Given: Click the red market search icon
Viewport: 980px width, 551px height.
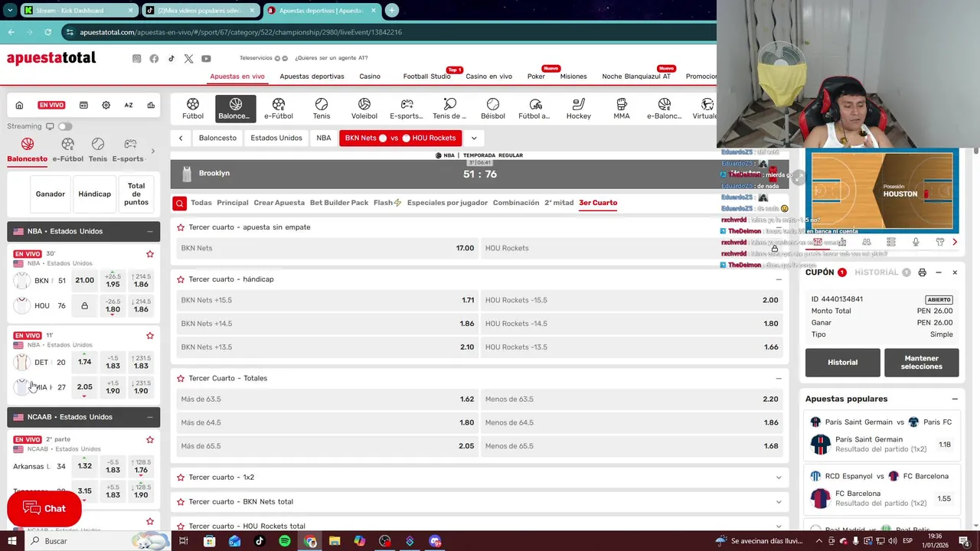Looking at the screenshot, I should pyautogui.click(x=179, y=203).
